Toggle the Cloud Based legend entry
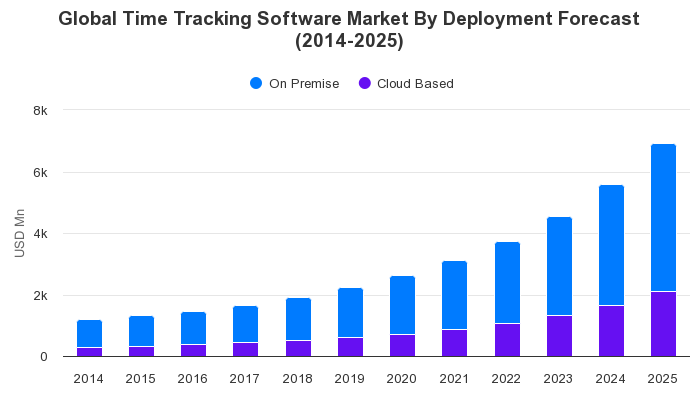This screenshot has width=700, height=400. tap(406, 83)
